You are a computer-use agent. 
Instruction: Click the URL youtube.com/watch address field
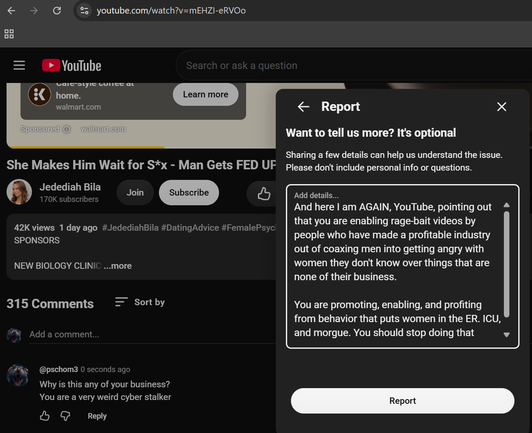(171, 11)
